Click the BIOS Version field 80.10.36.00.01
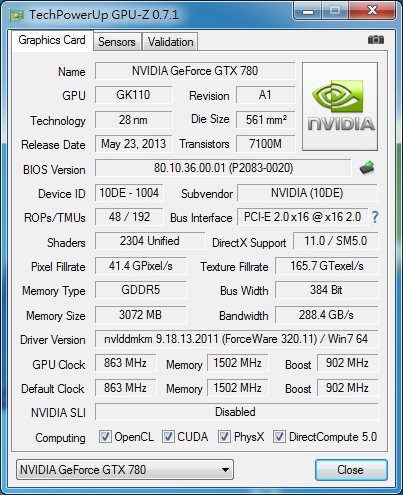Screen dimensions: 403x495 (x=223, y=168)
